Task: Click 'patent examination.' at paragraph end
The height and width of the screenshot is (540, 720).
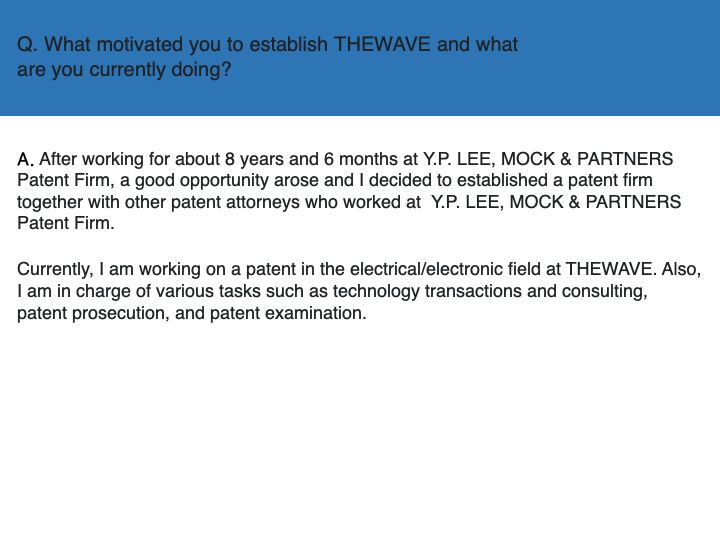Action: coord(288,313)
